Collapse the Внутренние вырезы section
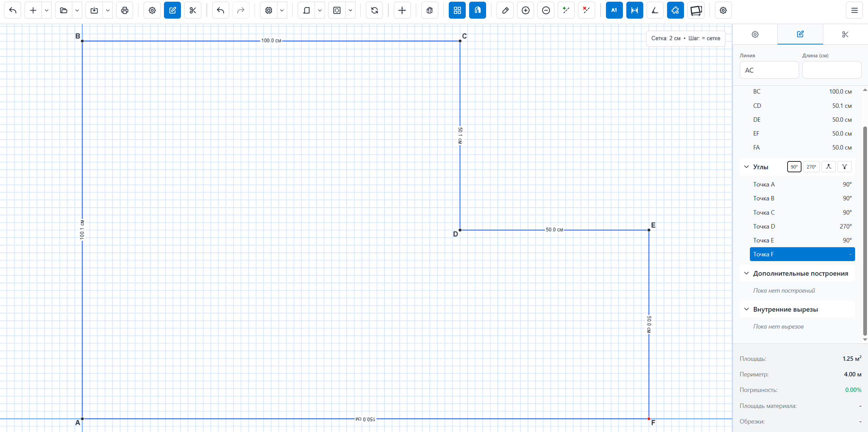This screenshot has height=432, width=868. pyautogui.click(x=746, y=309)
